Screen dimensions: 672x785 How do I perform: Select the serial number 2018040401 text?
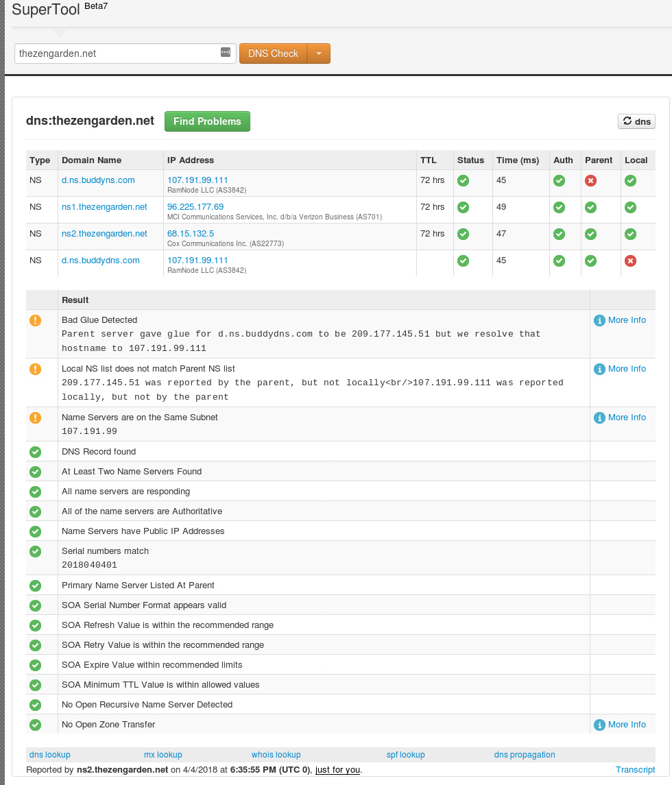[x=89, y=565]
